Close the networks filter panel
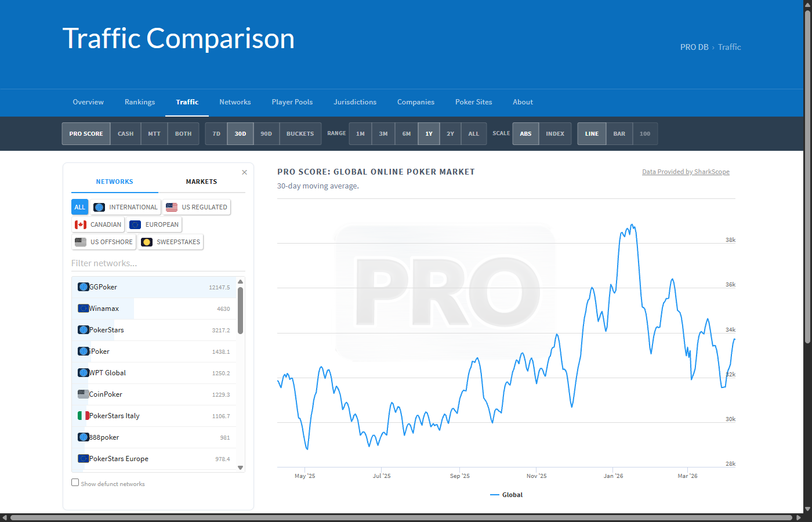 (x=244, y=172)
